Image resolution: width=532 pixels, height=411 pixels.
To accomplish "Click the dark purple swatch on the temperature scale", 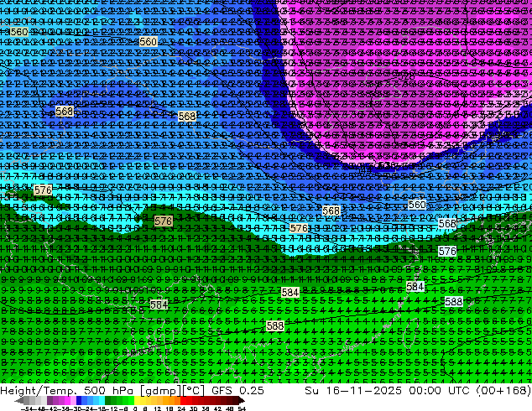I will tap(50, 401).
